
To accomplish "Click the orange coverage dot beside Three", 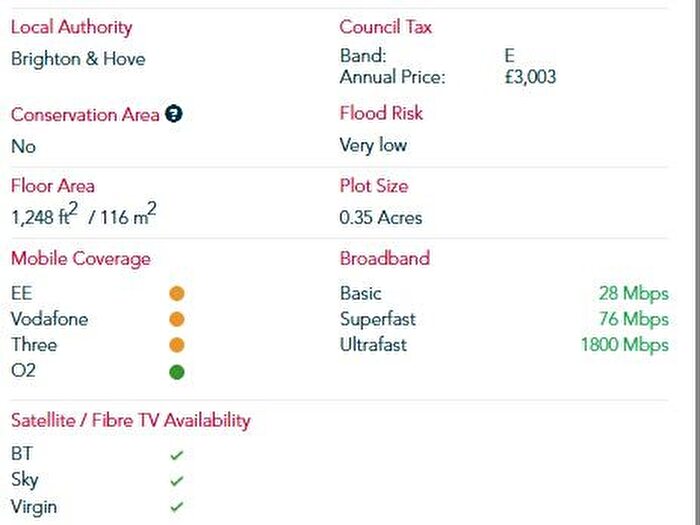I will click(x=177, y=346).
